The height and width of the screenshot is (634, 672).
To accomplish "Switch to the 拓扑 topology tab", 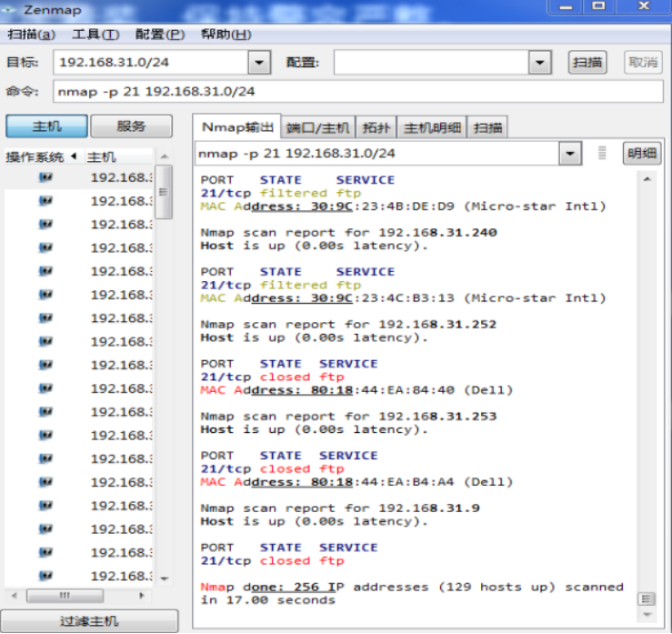I will (376, 128).
